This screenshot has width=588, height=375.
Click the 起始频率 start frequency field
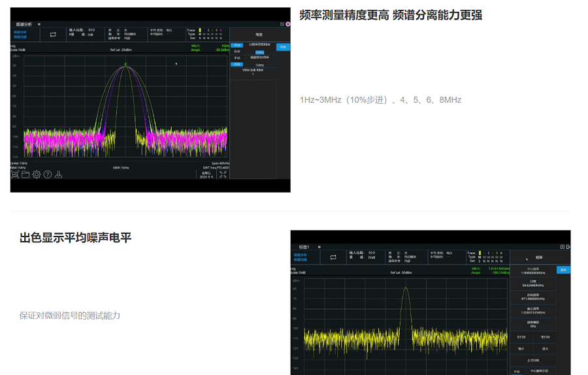click(x=533, y=297)
